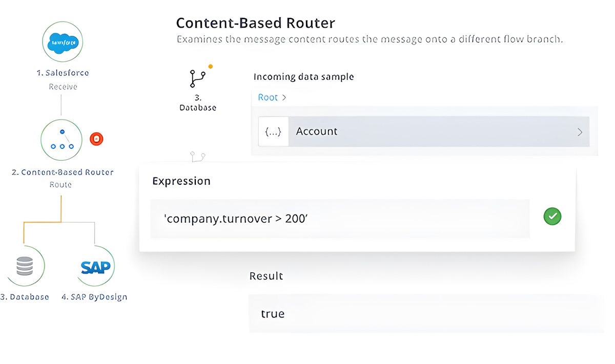Open the SAP ByDesign step icon
The image size is (615, 364).
(x=95, y=266)
